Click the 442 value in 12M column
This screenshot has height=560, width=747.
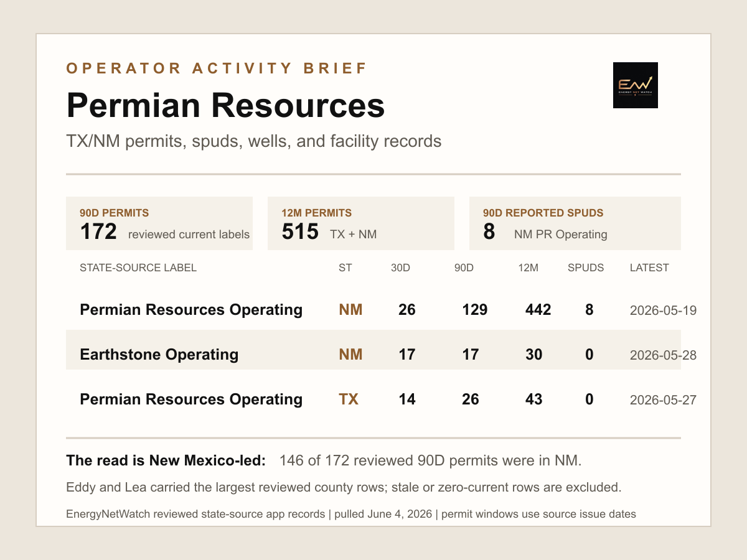(538, 310)
